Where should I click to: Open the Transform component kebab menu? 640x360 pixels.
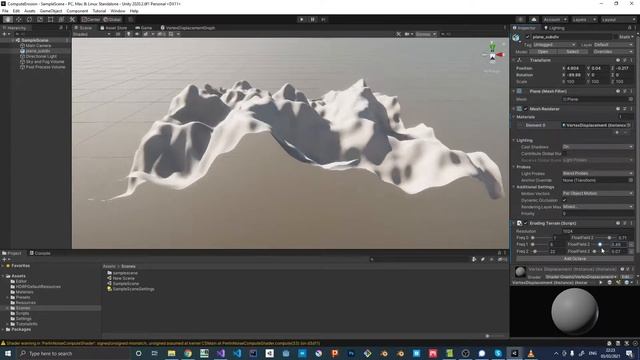[631, 60]
